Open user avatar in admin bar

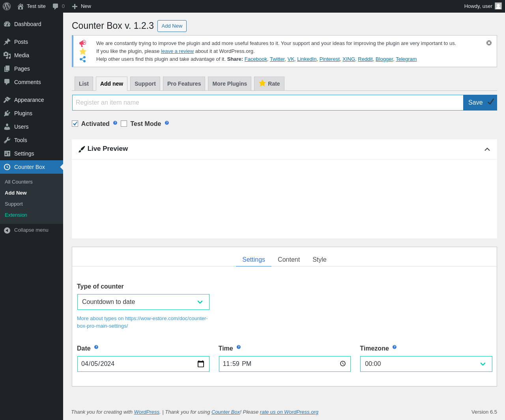click(498, 6)
